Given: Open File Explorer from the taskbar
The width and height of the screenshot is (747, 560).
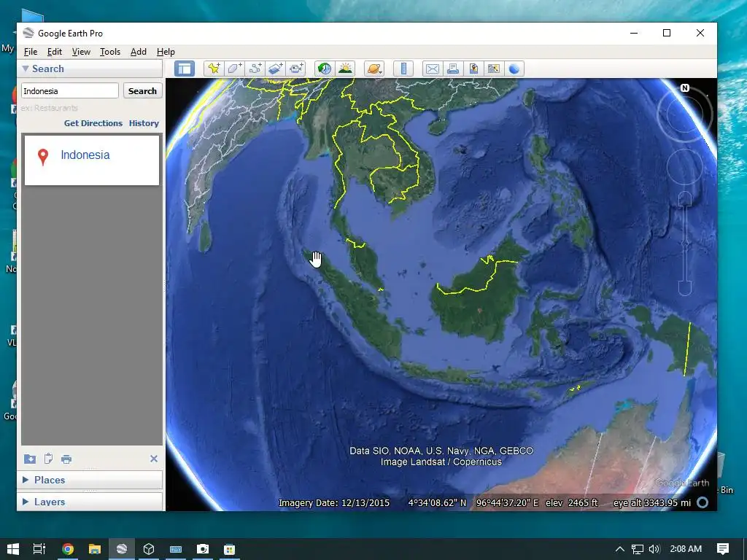Looking at the screenshot, I should [95, 549].
